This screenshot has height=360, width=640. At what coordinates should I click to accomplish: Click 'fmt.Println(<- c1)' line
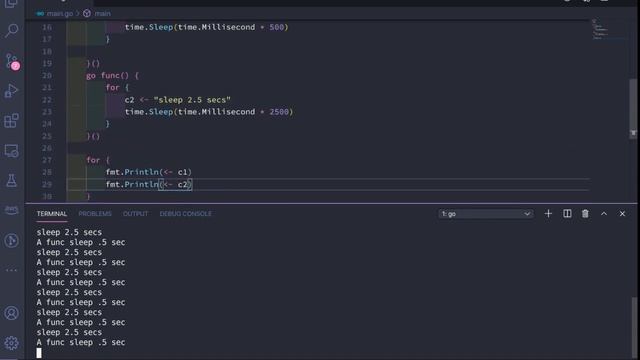coord(149,172)
